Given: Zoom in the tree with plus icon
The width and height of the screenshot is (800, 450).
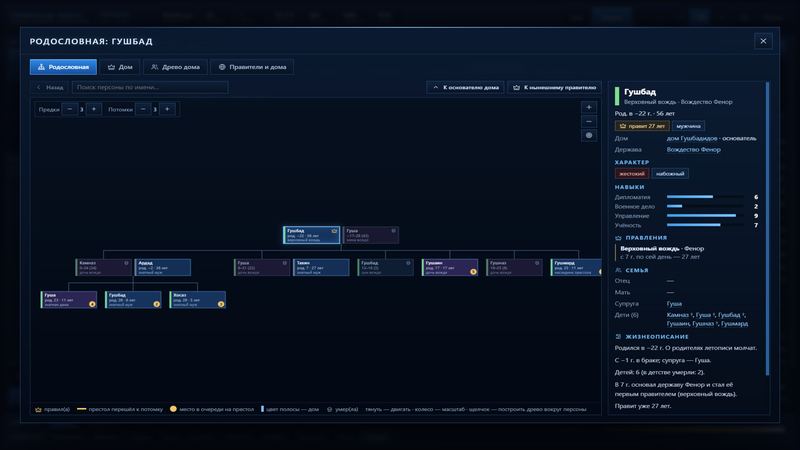Looking at the screenshot, I should [589, 107].
